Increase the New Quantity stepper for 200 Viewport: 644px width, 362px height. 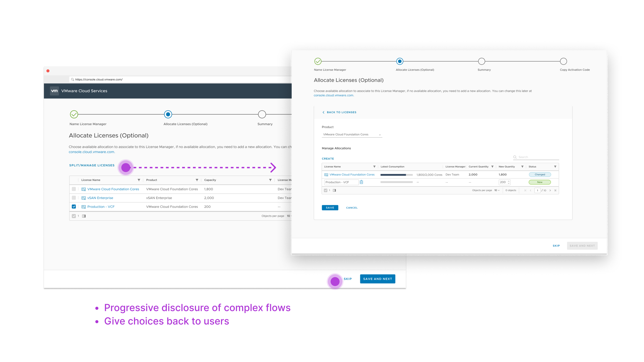click(x=509, y=181)
